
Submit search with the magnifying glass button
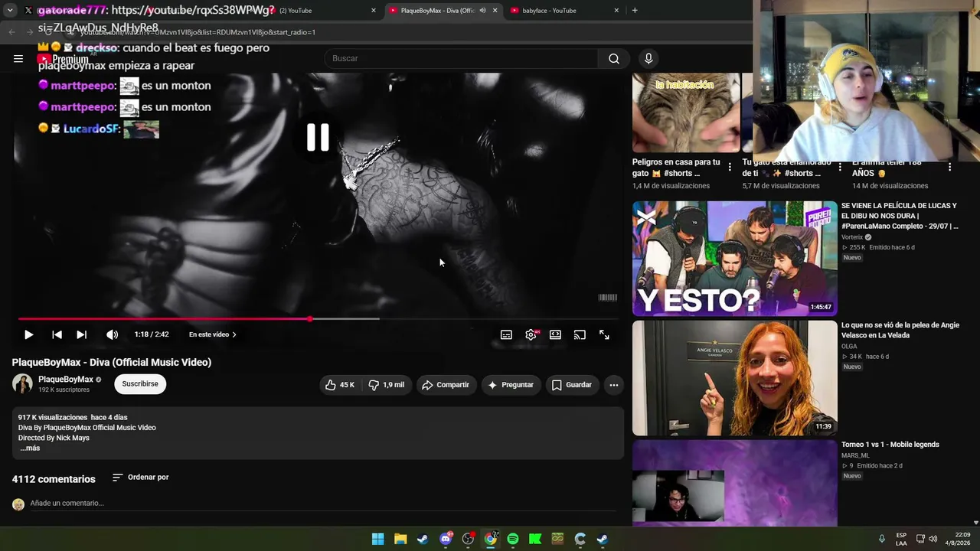pos(614,58)
